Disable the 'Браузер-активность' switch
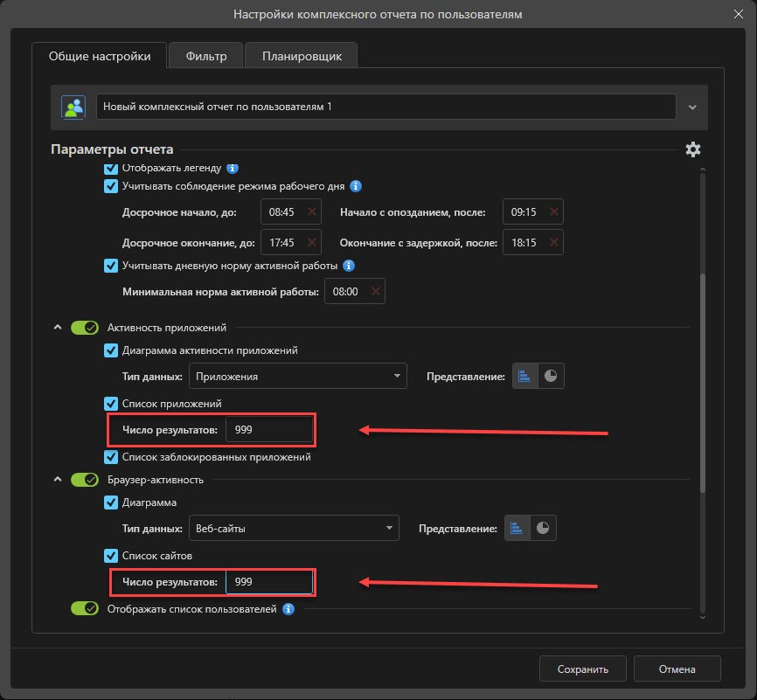 85,480
